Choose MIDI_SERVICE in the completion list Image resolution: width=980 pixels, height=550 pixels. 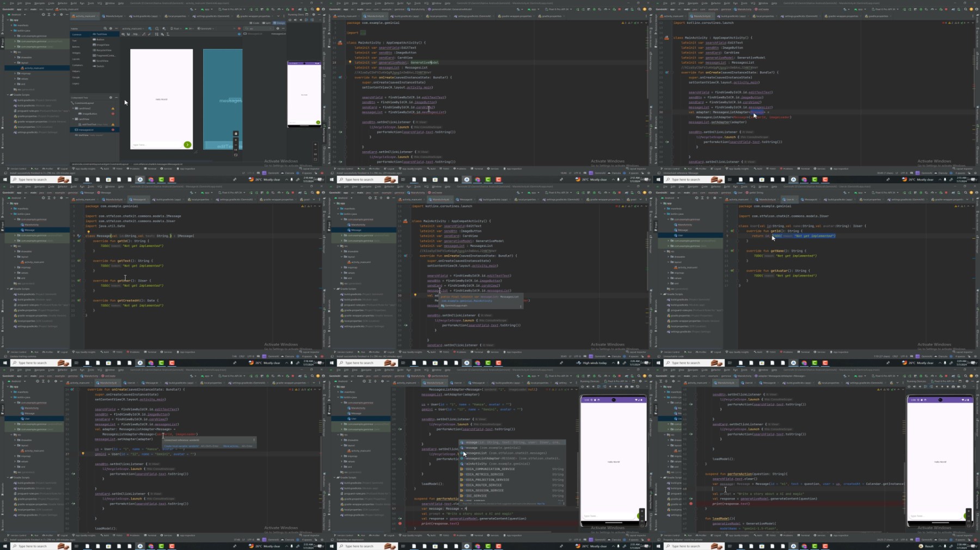coord(512,496)
